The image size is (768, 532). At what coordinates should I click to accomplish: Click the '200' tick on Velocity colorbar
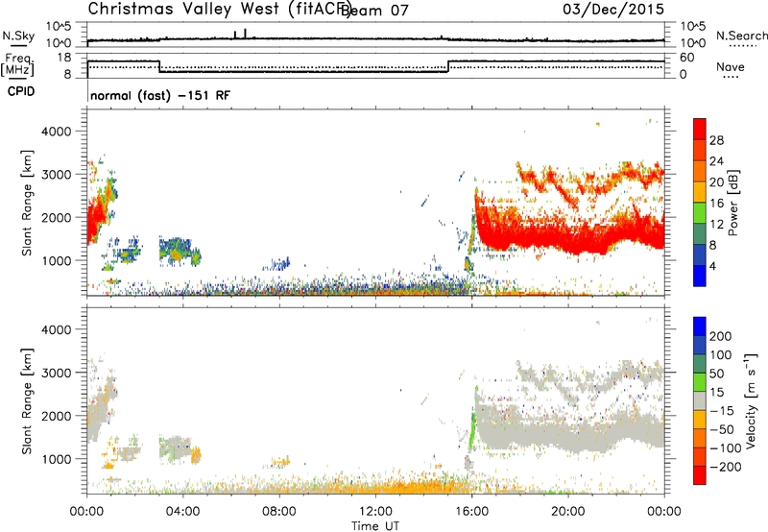tap(721, 336)
